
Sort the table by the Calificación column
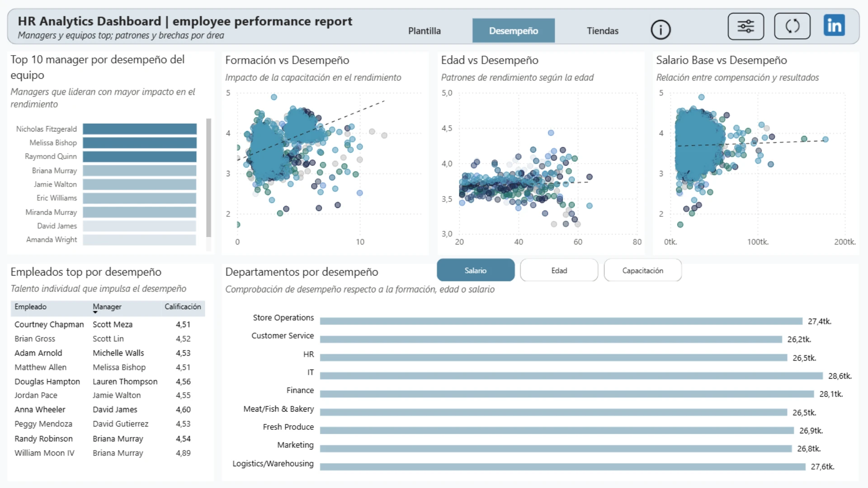point(183,307)
